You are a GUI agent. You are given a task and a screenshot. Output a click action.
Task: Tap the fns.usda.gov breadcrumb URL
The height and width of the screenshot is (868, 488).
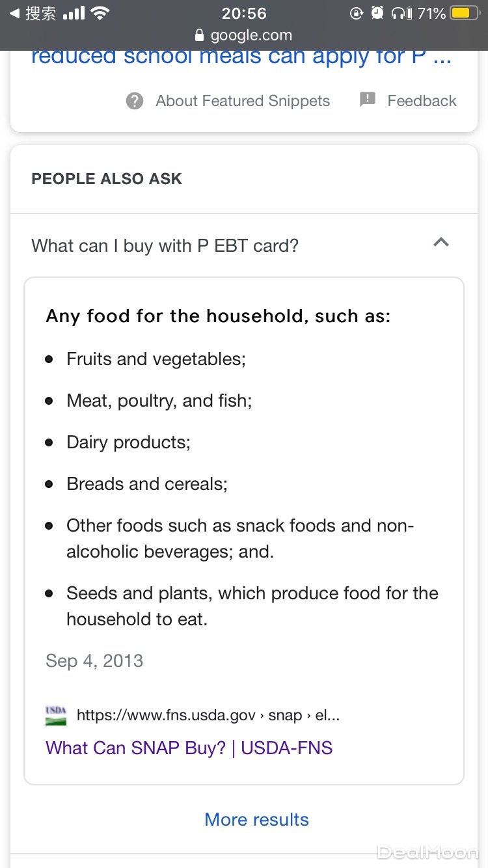click(x=208, y=716)
